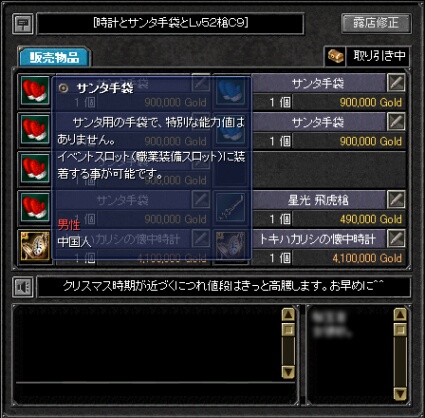Click the 取り引き中 status button
The image size is (425, 418).
click(379, 56)
